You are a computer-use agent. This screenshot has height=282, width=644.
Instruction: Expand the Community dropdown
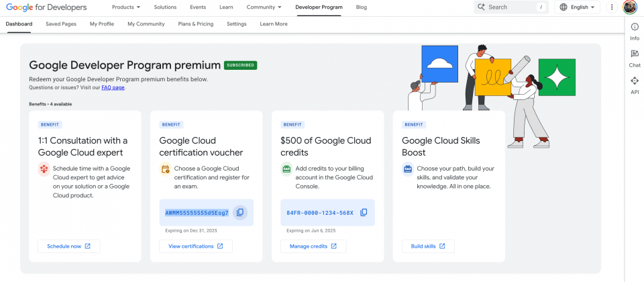point(264,7)
